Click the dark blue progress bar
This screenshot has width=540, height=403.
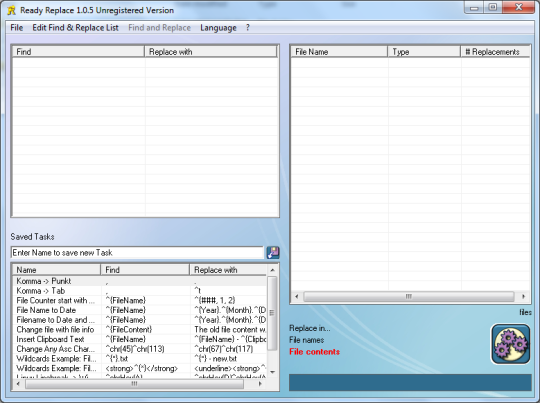[410, 383]
